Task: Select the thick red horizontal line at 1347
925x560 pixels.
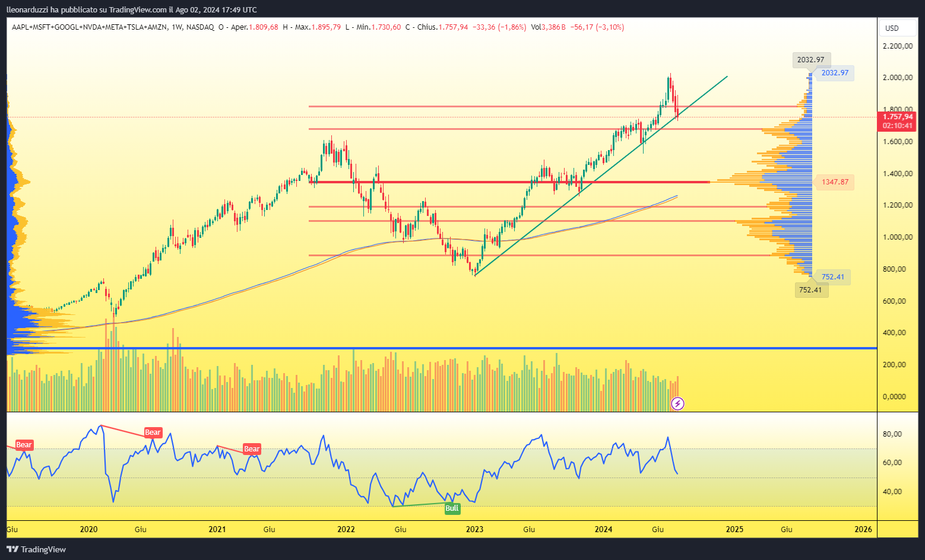Action: (x=509, y=182)
